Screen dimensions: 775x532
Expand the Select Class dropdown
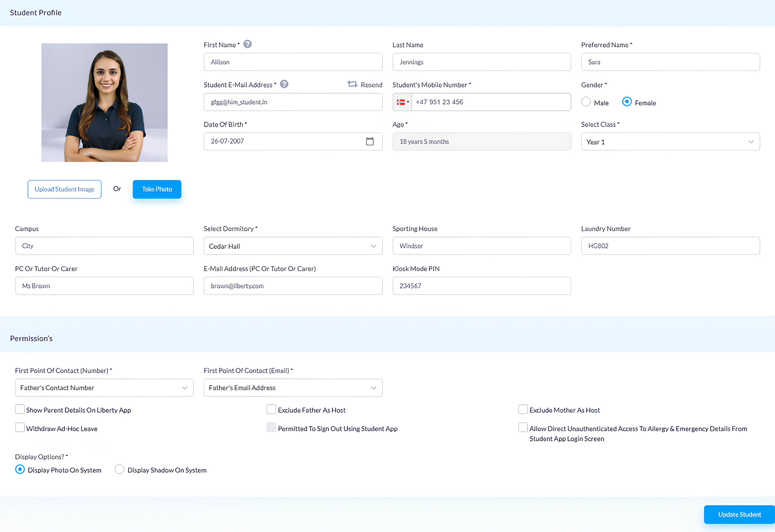(670, 142)
